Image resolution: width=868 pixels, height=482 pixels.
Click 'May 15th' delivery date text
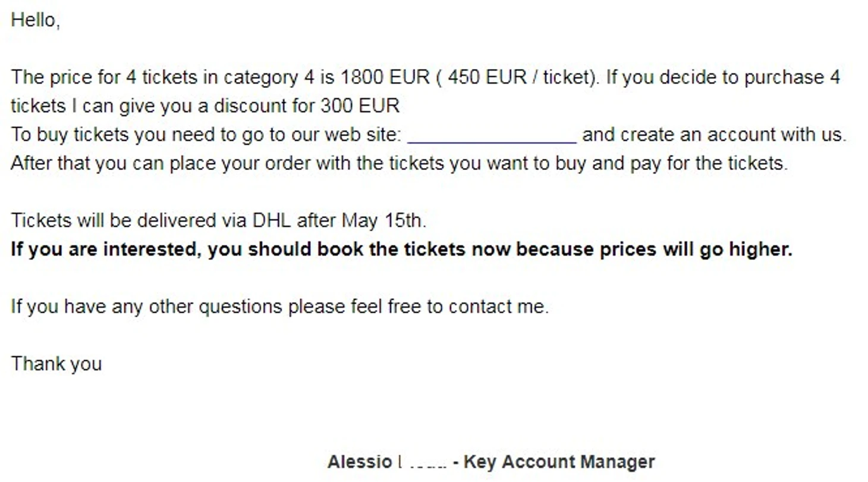pyautogui.click(x=383, y=220)
